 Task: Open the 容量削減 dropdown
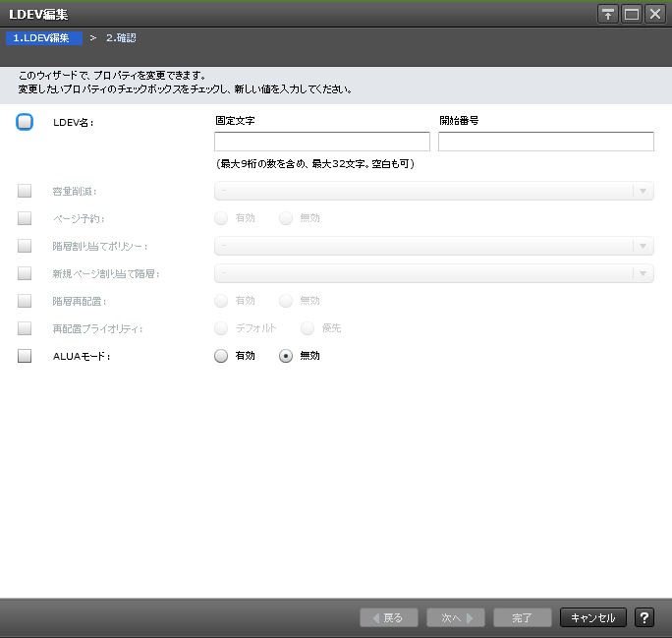[433, 191]
